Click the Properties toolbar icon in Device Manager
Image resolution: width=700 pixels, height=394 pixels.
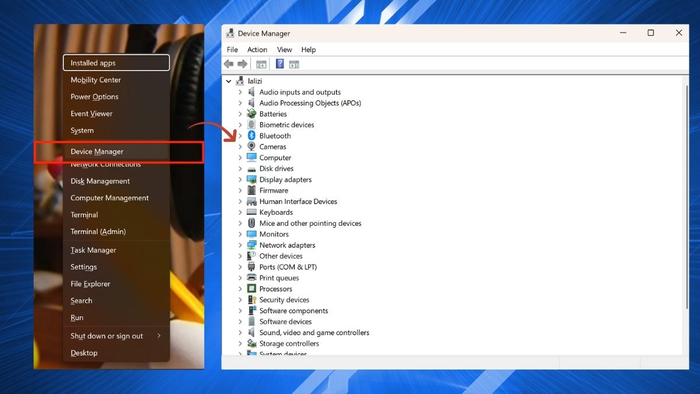[261, 64]
